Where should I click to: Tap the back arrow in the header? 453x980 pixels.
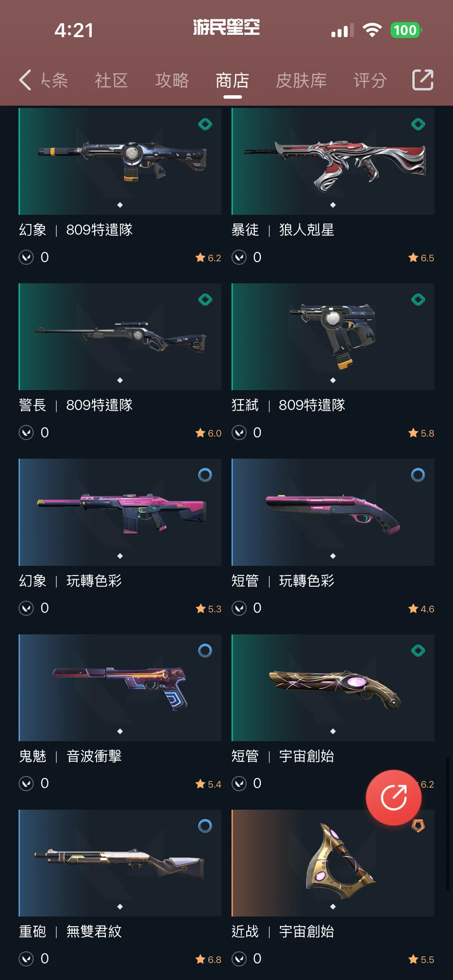point(25,80)
